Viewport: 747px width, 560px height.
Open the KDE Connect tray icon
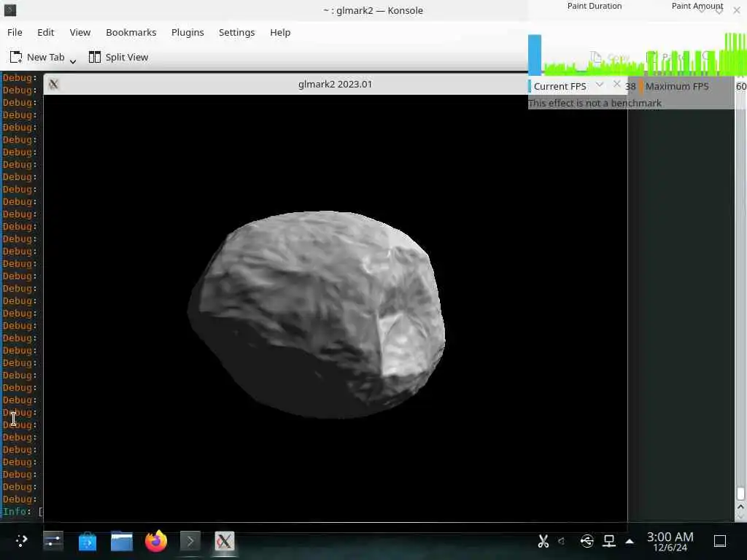587,541
